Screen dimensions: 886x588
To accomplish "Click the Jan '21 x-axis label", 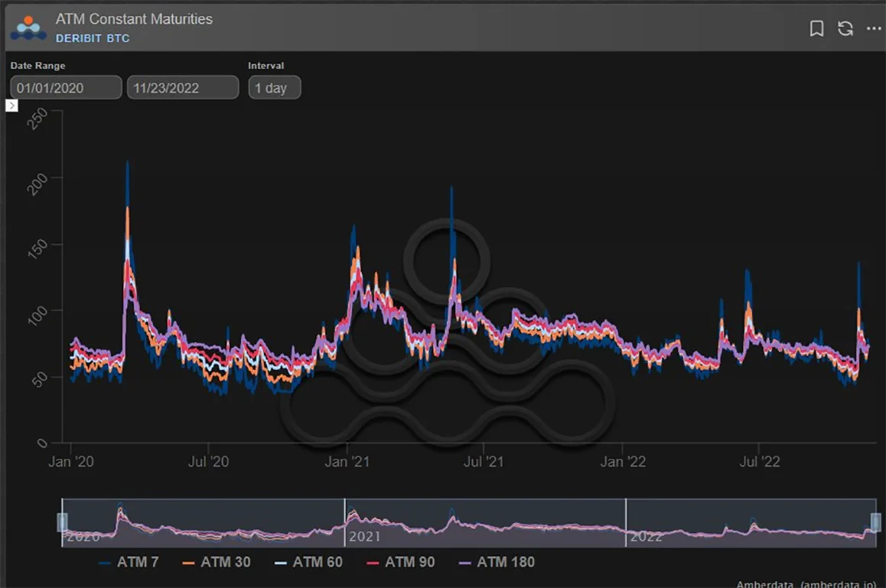I will [x=347, y=462].
